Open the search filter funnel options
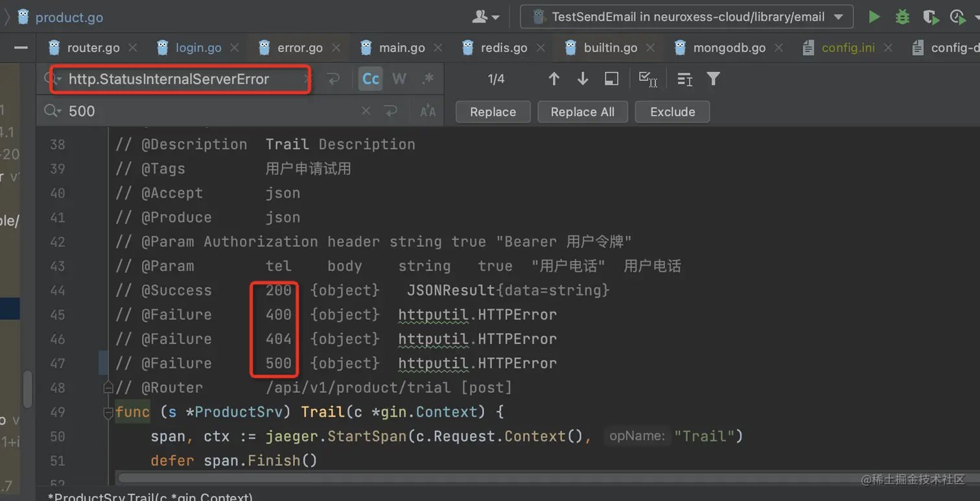This screenshot has height=501, width=980. point(714,79)
